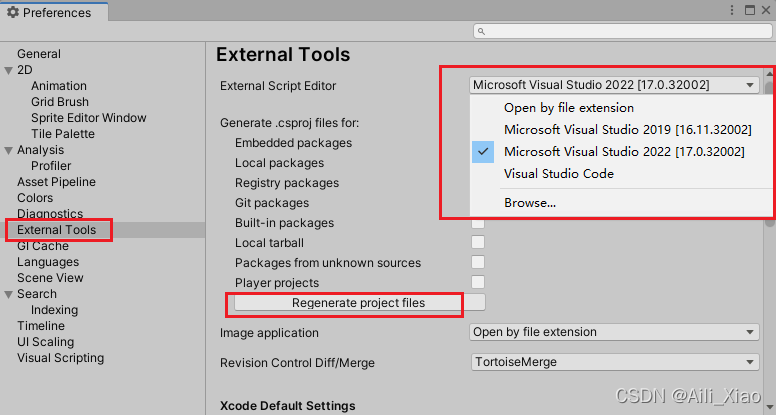Select the 2D category label

pyautogui.click(x=25, y=70)
